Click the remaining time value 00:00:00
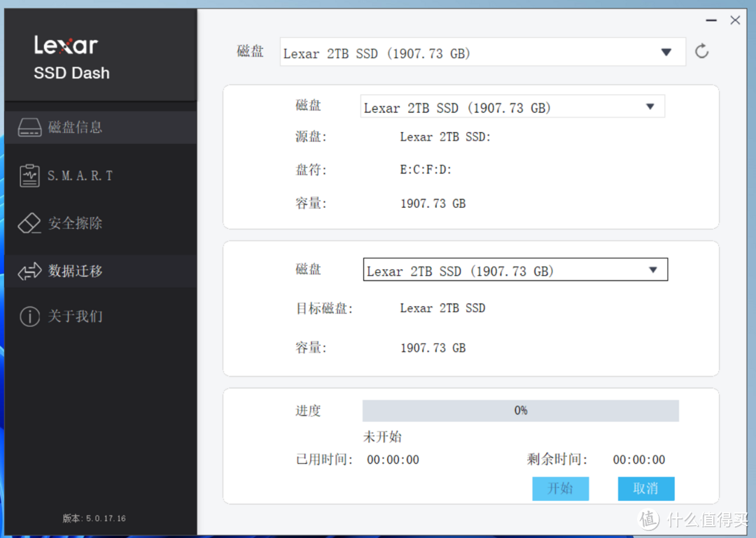 pyautogui.click(x=639, y=460)
